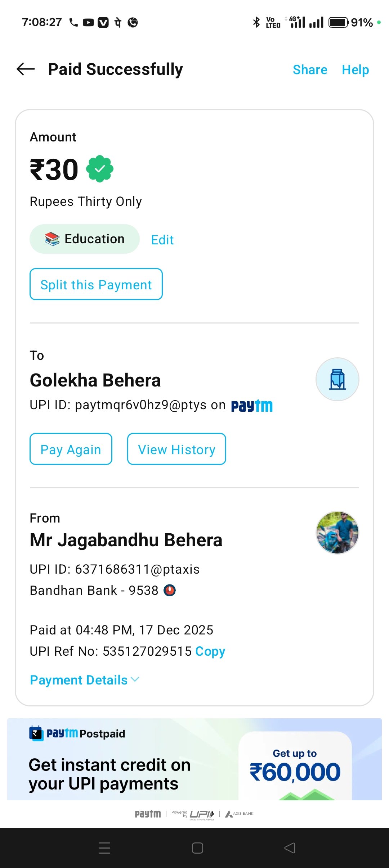This screenshot has width=389, height=868.
Task: Tap the Pay Again button
Action: coord(71,449)
